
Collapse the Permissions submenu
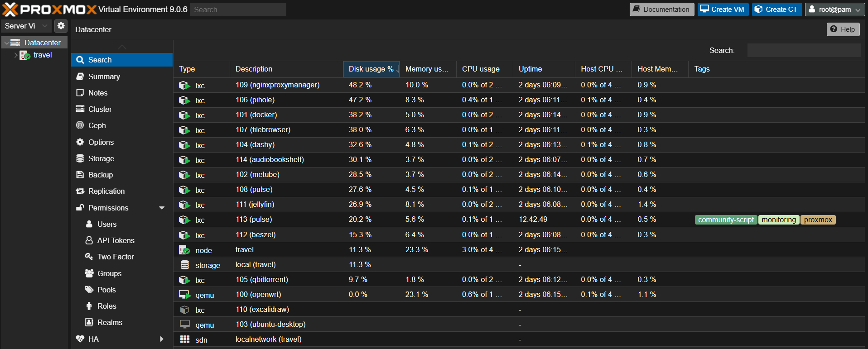(x=162, y=208)
